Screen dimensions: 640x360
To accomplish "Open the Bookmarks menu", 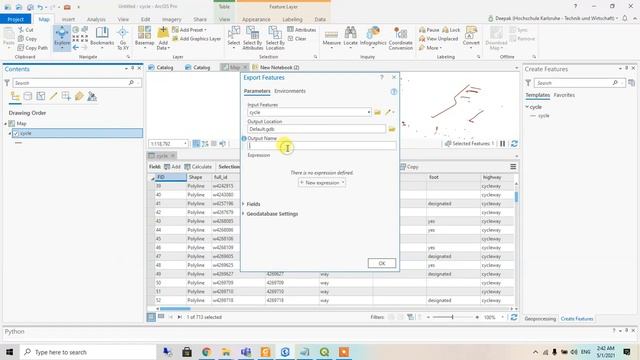I will click(x=102, y=37).
